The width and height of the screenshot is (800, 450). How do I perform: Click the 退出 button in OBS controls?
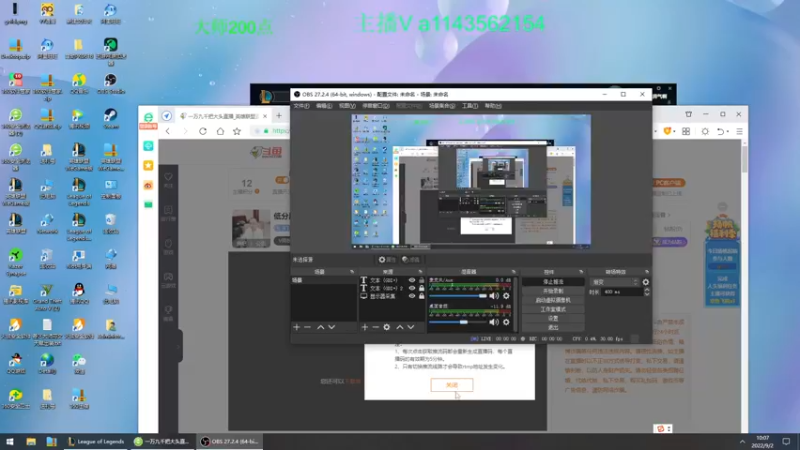click(553, 327)
